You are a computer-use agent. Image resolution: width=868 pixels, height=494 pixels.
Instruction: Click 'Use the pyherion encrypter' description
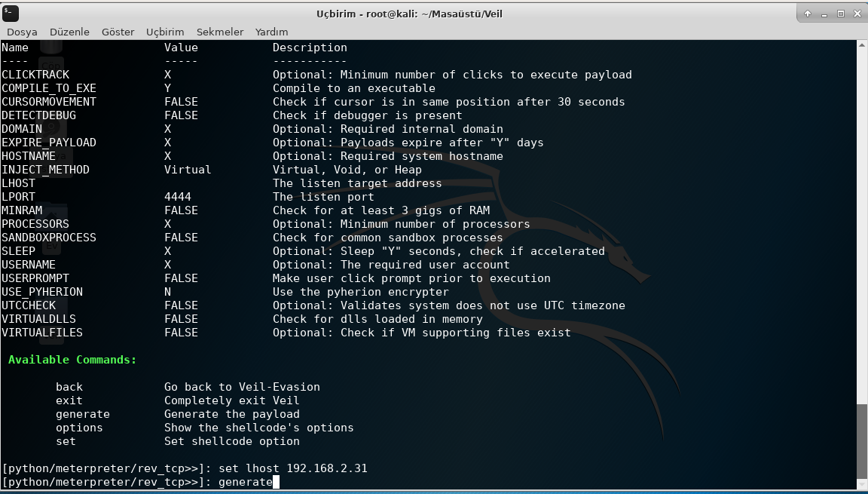[361, 292]
